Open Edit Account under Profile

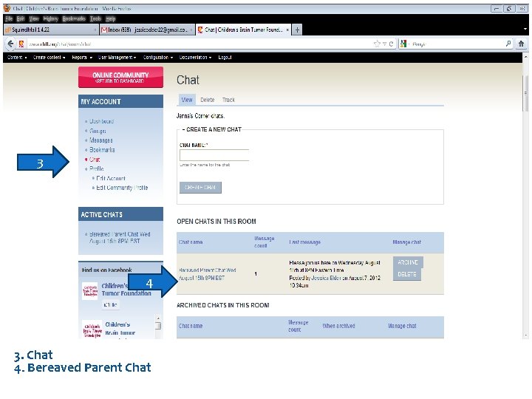[111, 178]
